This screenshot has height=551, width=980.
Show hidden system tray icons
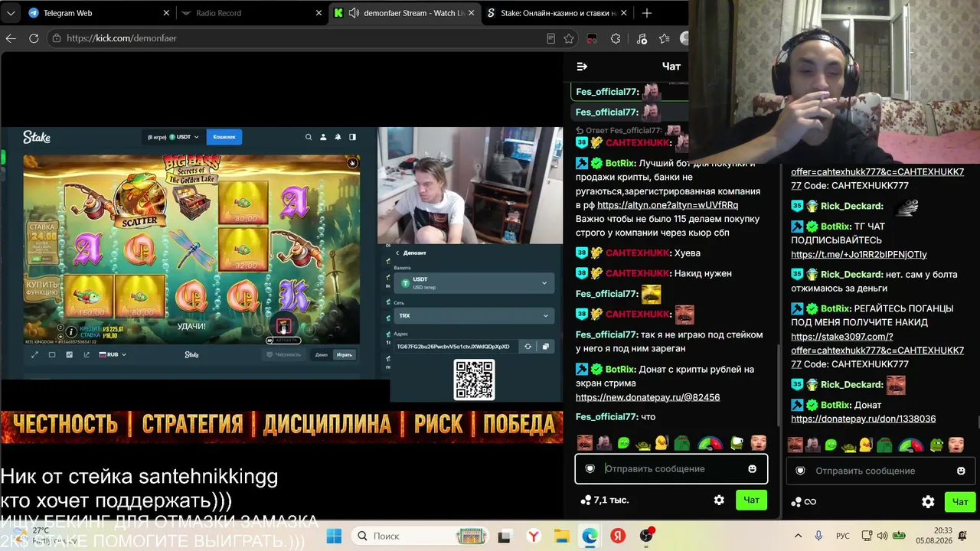tap(798, 536)
